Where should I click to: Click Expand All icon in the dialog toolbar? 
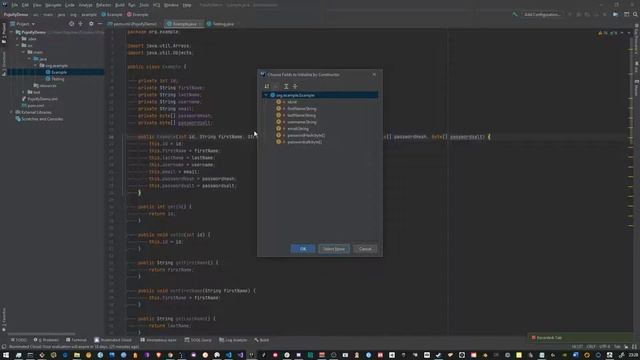[286, 86]
